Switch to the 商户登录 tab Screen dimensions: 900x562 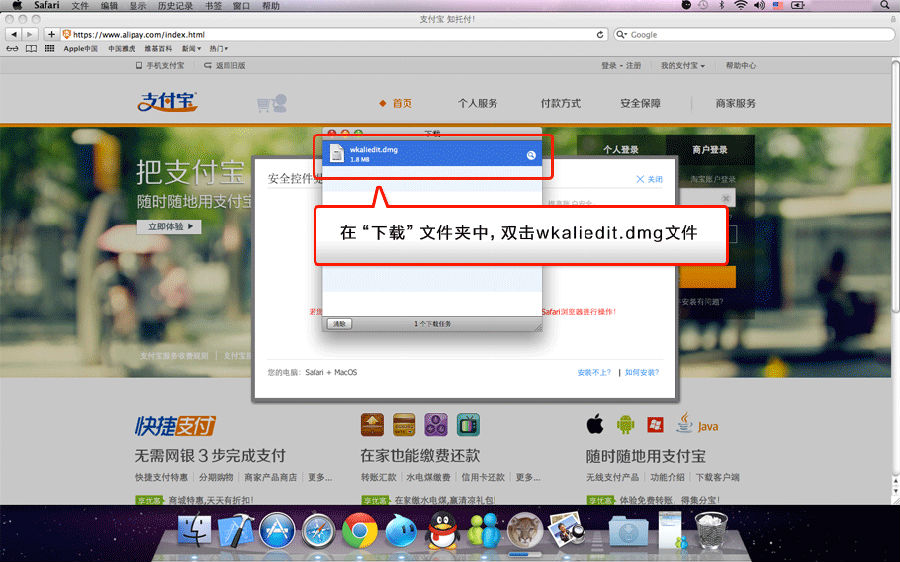tap(710, 149)
